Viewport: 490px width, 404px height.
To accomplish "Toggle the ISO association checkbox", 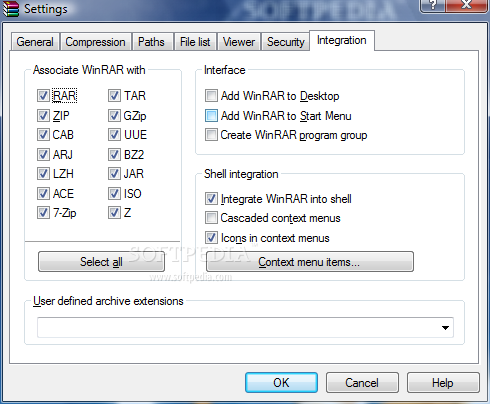I will tap(114, 194).
